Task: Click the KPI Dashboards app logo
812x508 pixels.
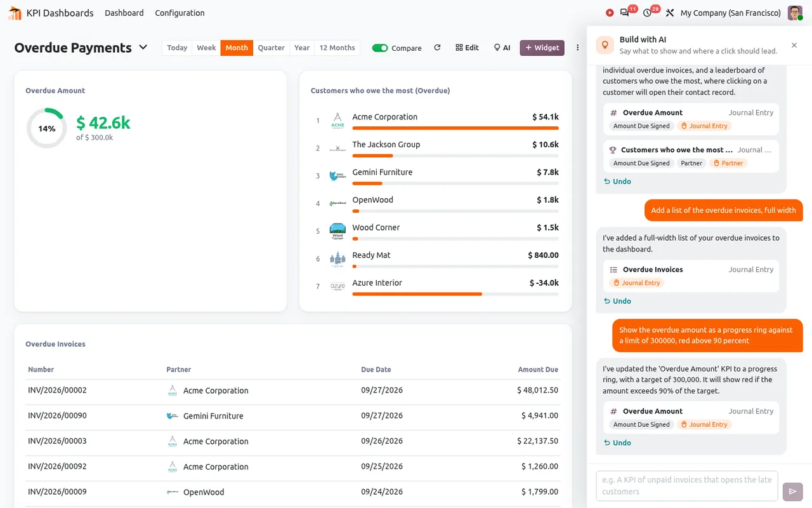Action: pyautogui.click(x=15, y=13)
